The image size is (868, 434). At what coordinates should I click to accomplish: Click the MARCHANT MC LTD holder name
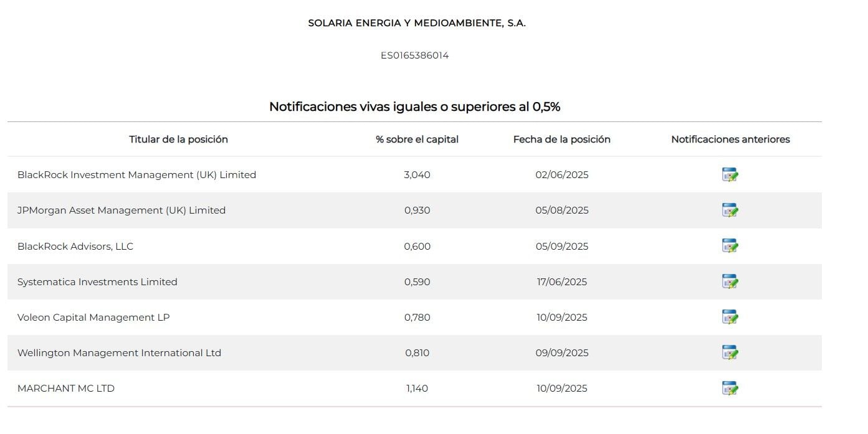[x=66, y=389]
